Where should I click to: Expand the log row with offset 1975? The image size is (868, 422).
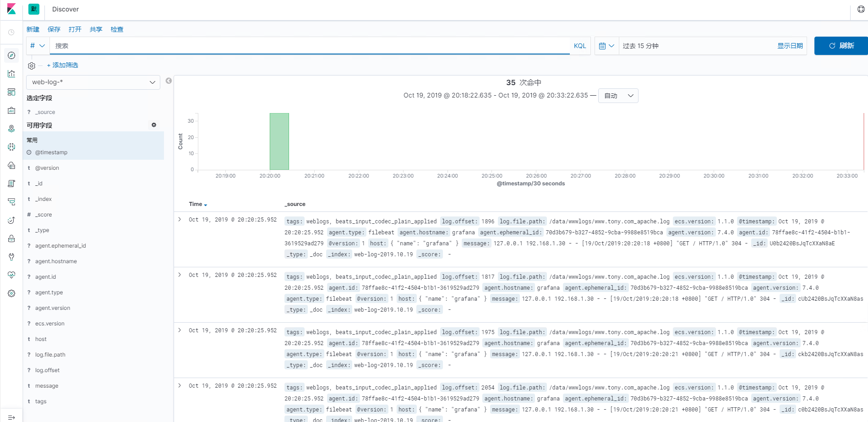click(180, 330)
